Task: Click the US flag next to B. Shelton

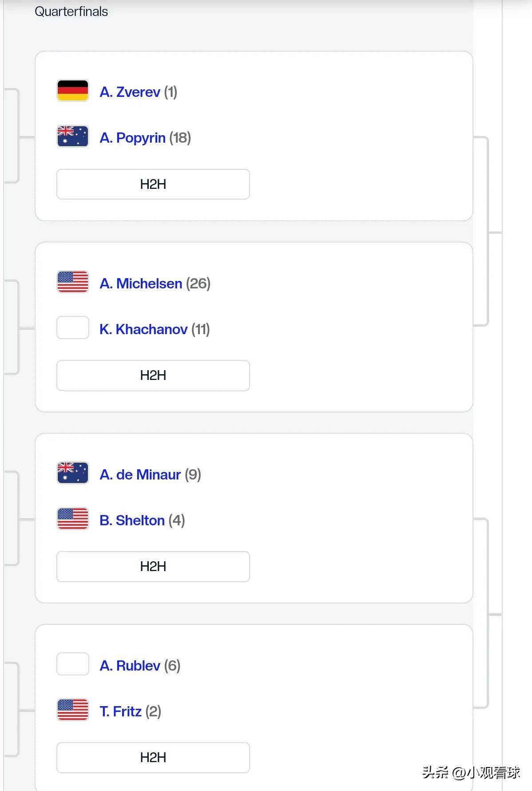Action: point(73,519)
